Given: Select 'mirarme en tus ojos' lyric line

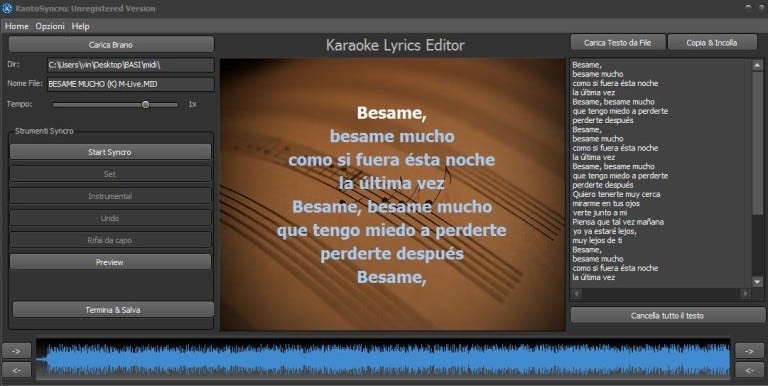Looking at the screenshot, I should [x=606, y=204].
